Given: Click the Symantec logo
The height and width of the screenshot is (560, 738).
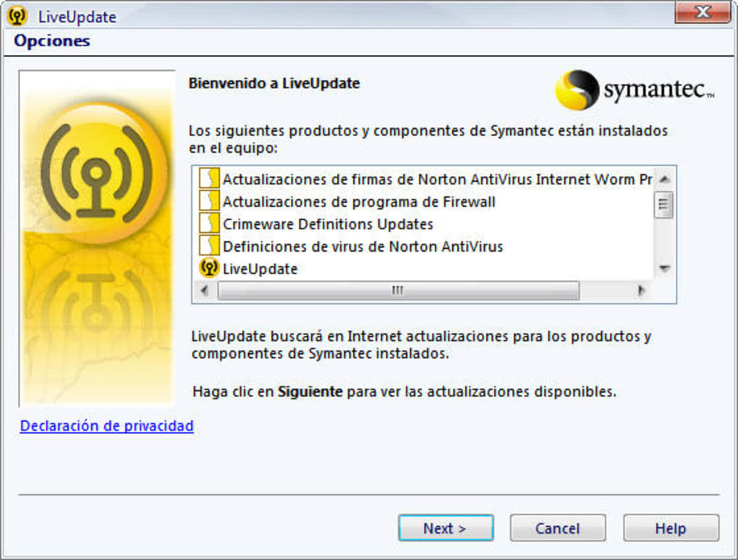Looking at the screenshot, I should click(635, 90).
